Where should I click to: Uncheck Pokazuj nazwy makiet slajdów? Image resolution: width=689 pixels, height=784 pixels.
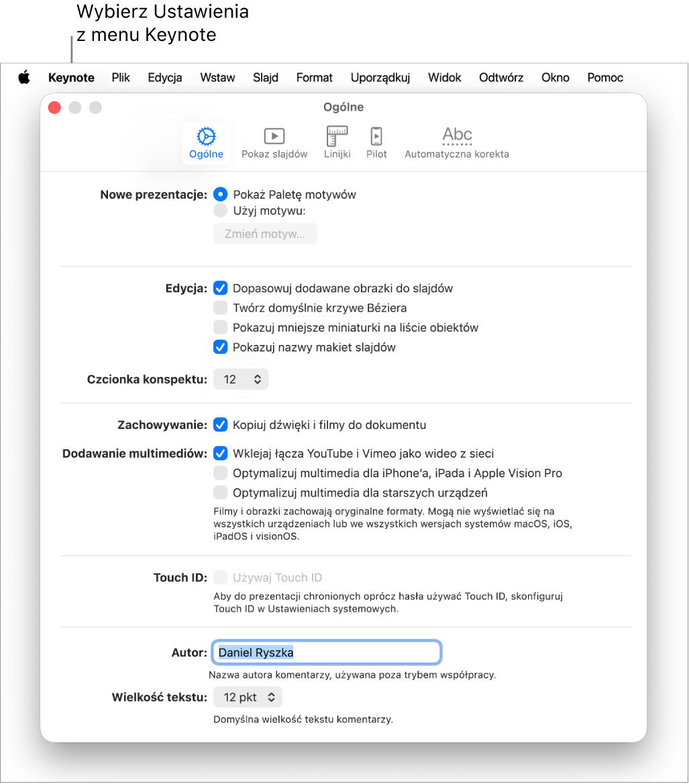point(220,347)
